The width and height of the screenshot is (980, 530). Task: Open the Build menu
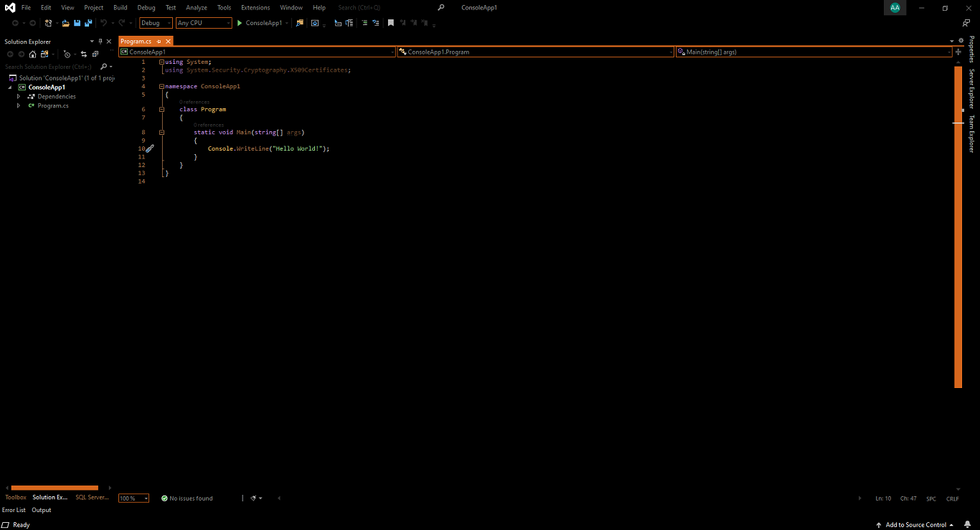click(121, 7)
